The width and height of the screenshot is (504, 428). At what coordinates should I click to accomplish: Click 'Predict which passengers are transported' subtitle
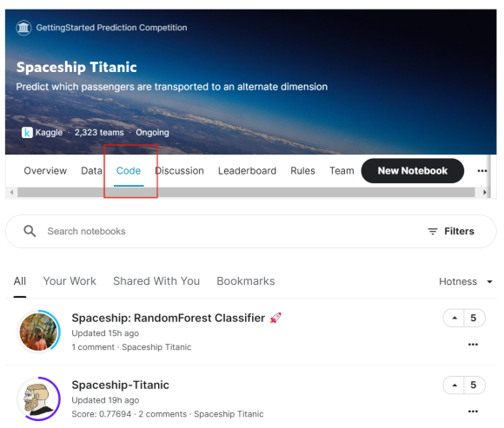(x=172, y=87)
